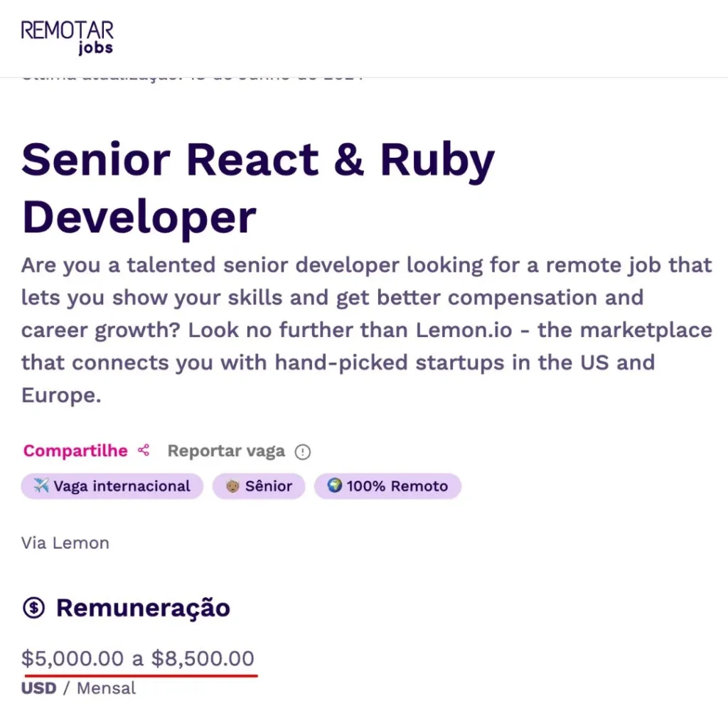Click the Via Lemon source text

coord(65,542)
